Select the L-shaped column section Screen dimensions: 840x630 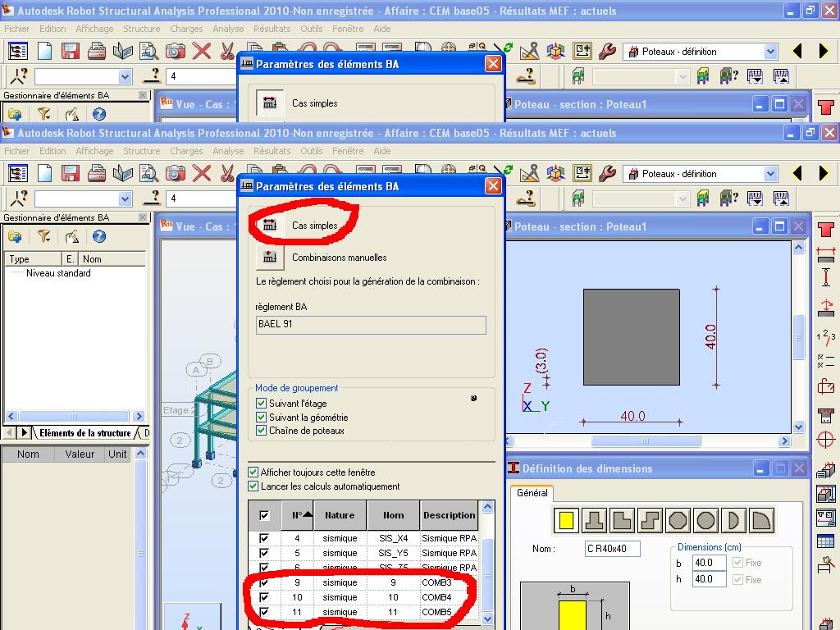[x=622, y=520]
